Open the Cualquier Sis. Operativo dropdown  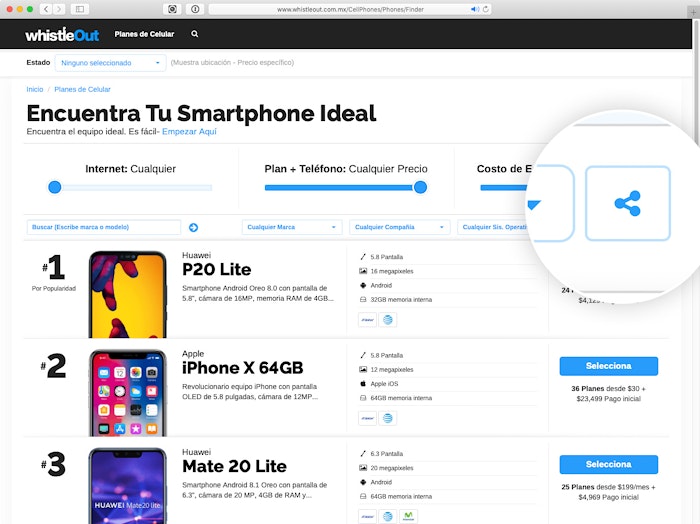(x=493, y=227)
